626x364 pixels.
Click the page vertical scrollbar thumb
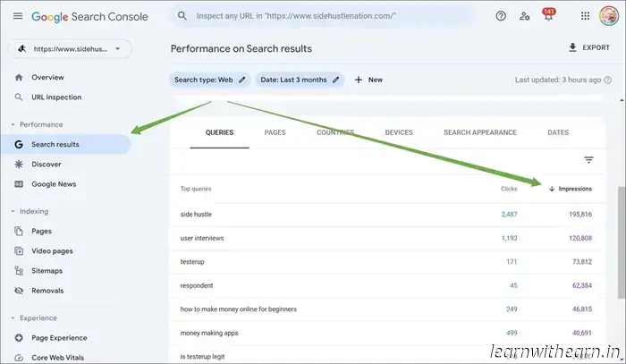622,242
